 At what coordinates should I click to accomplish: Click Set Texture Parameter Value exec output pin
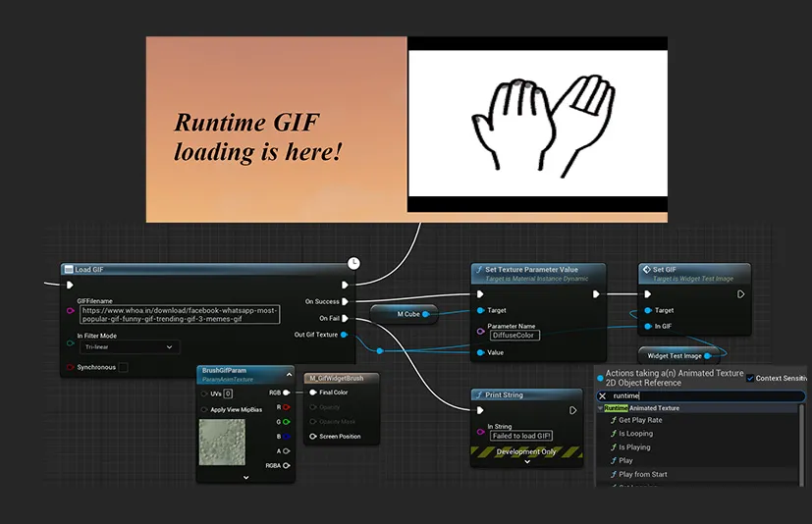click(x=596, y=294)
